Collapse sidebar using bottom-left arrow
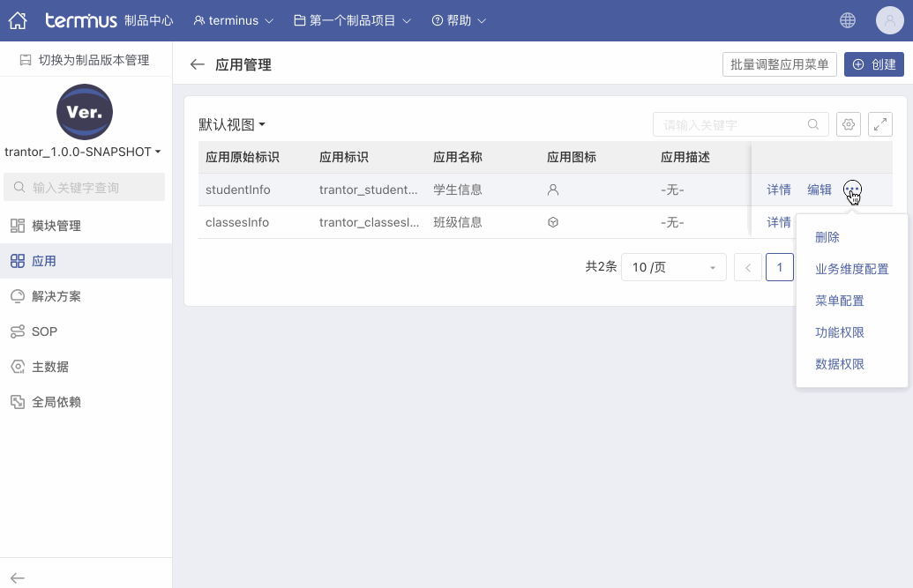 point(18,577)
